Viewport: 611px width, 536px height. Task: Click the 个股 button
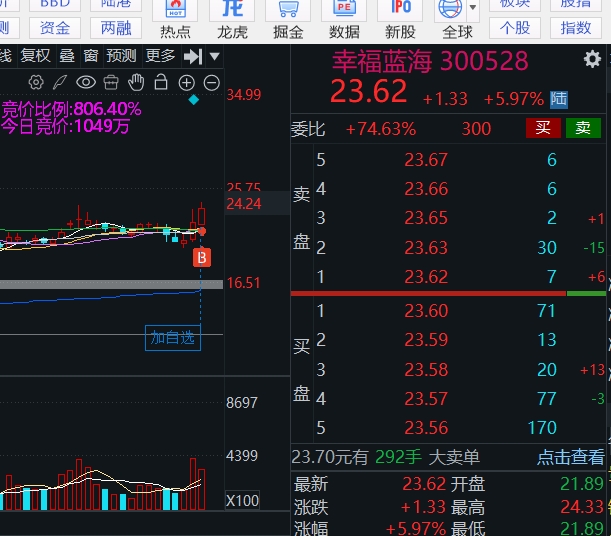[515, 28]
